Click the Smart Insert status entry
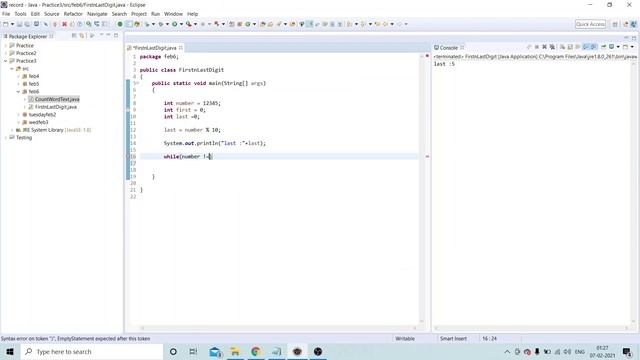640x360 pixels. [453, 338]
